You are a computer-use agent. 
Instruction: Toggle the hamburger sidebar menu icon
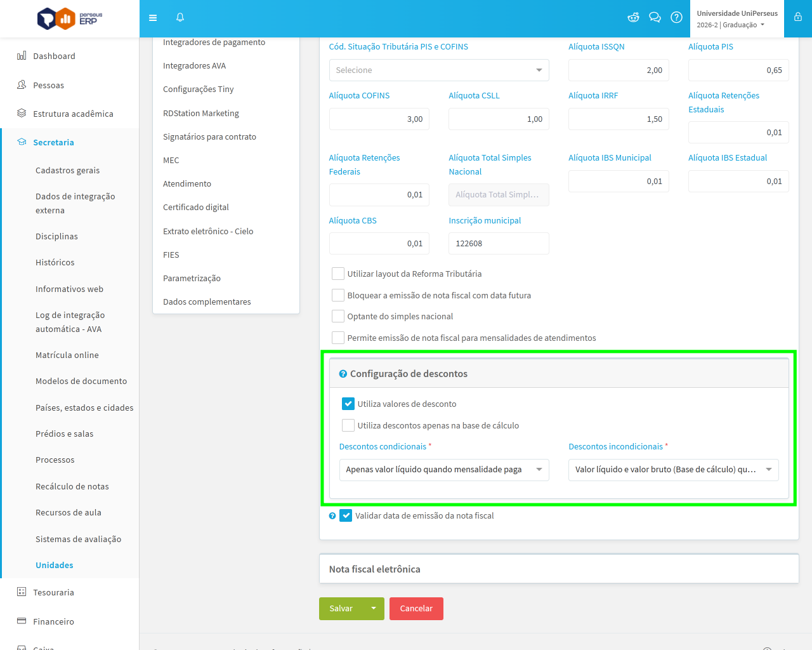[x=153, y=18]
